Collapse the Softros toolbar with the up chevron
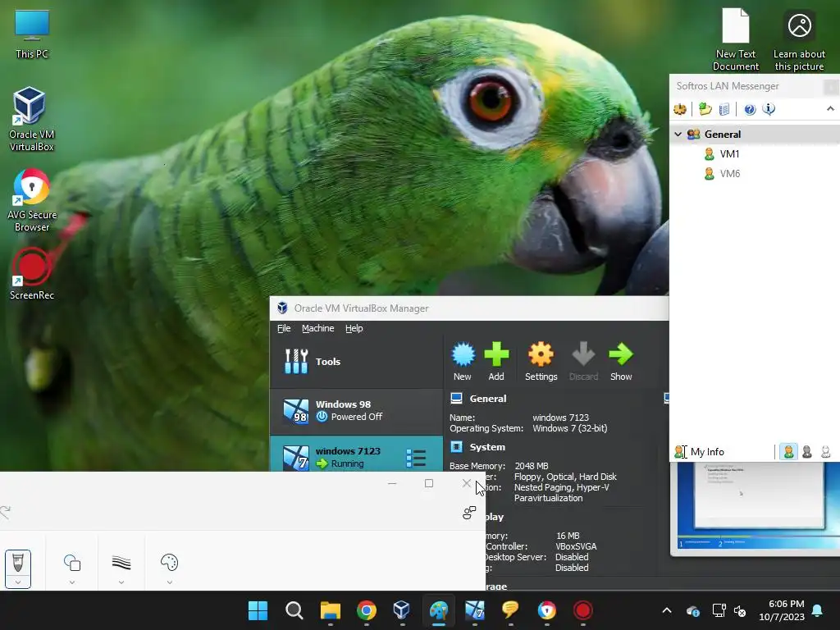This screenshot has width=840, height=630. tap(830, 109)
